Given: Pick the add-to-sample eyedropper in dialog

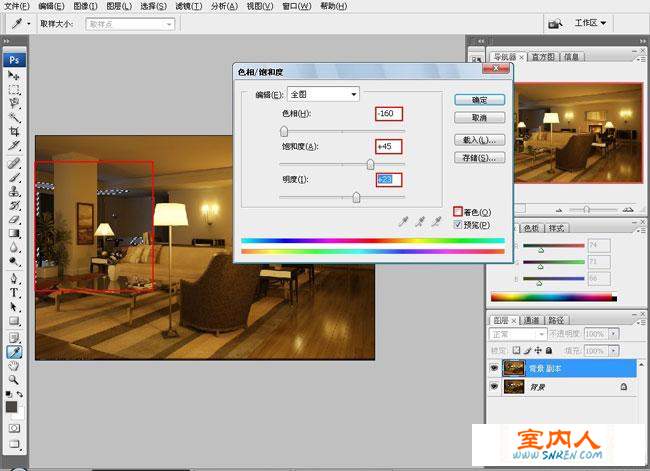Looking at the screenshot, I should coord(420,222).
